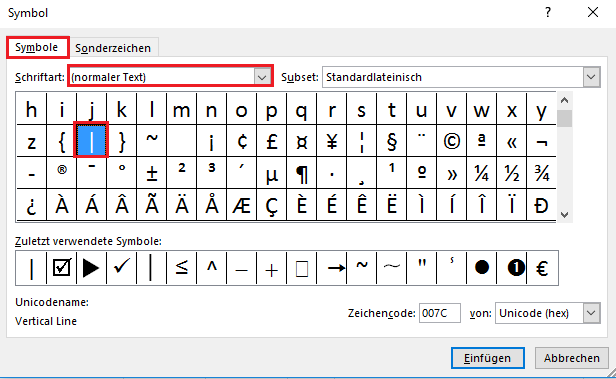Select the feminine ordinal ª symbol
The image size is (616, 379).
pos(482,141)
